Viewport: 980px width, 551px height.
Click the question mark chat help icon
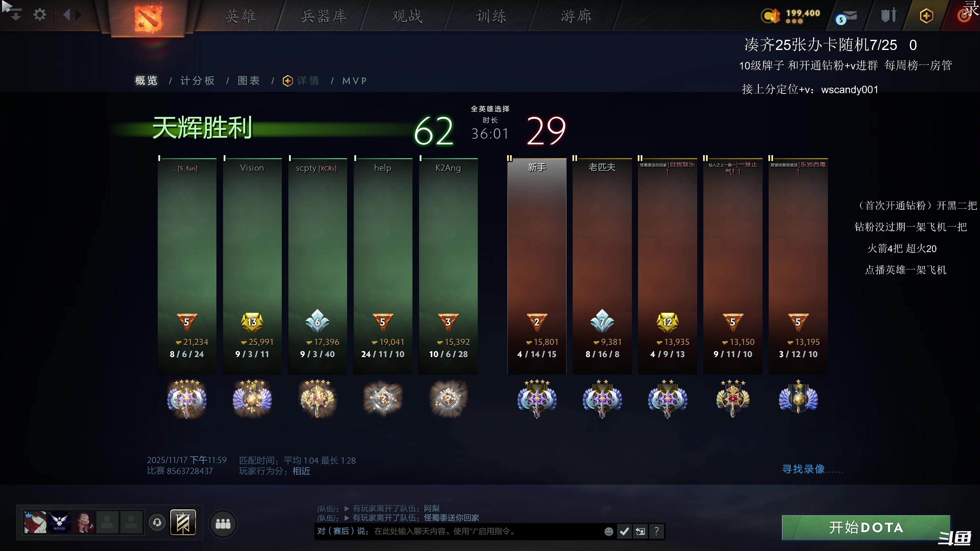point(657,531)
